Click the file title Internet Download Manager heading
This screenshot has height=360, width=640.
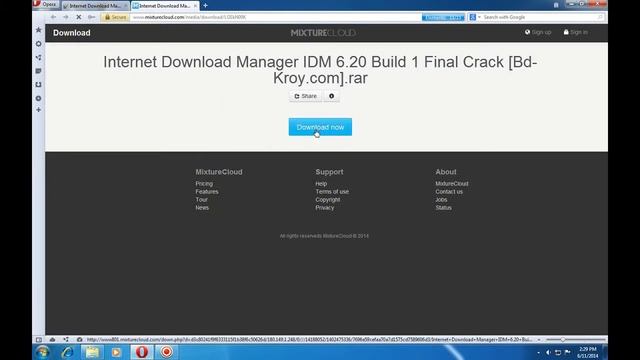(x=320, y=70)
